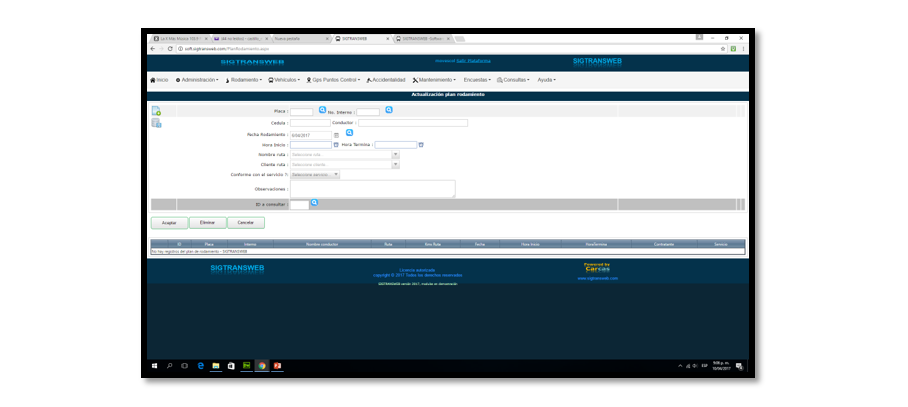The width and height of the screenshot is (908, 407).
Task: Switch to the SIGTRANSWEB -Softwar browser tab
Action: point(422,38)
